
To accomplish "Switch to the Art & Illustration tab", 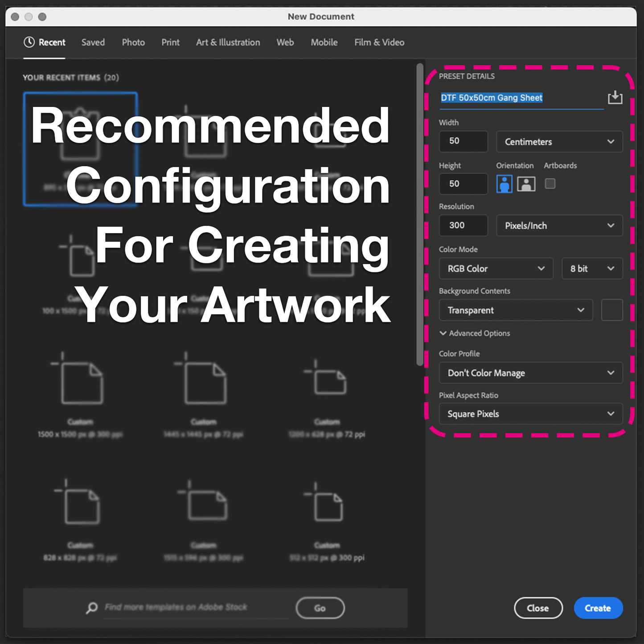I will click(228, 42).
